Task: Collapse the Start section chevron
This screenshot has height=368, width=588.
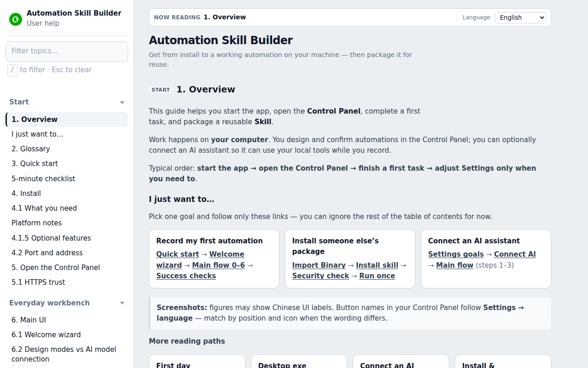Action: [x=122, y=102]
